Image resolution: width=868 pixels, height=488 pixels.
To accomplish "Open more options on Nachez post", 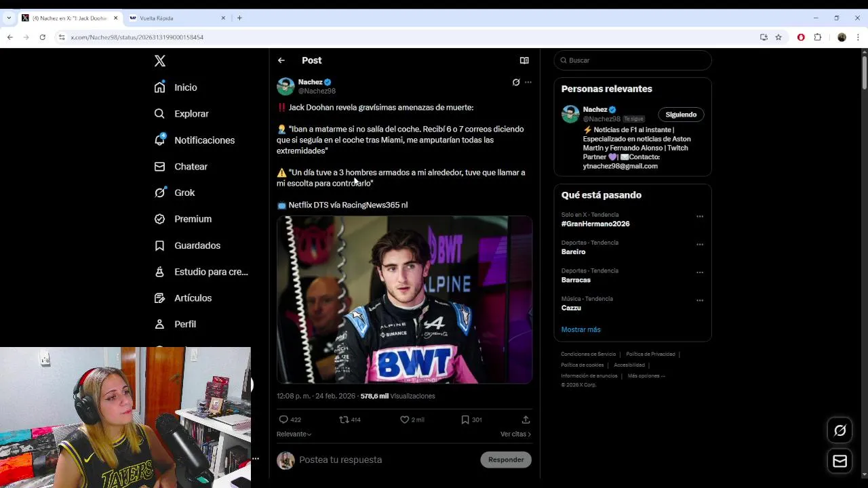I will (x=528, y=82).
